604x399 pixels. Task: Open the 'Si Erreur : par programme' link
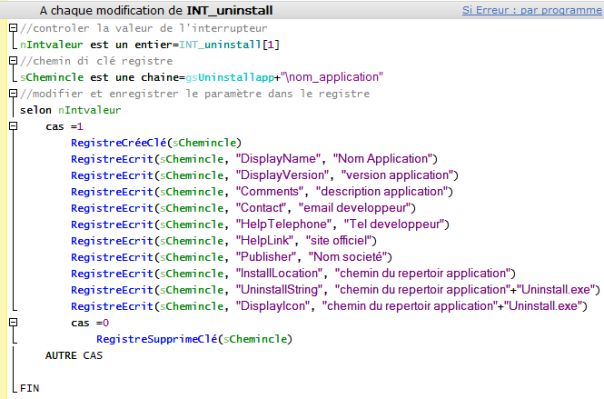(532, 10)
